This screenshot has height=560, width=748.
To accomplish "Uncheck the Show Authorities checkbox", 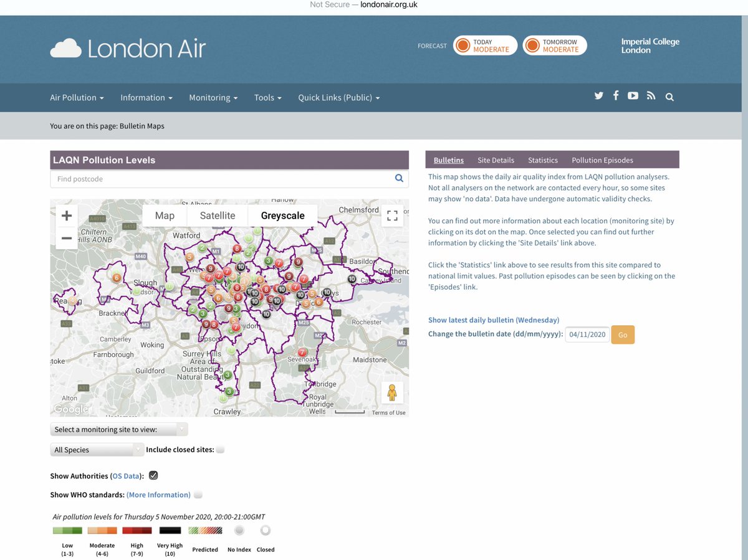I will pyautogui.click(x=153, y=475).
